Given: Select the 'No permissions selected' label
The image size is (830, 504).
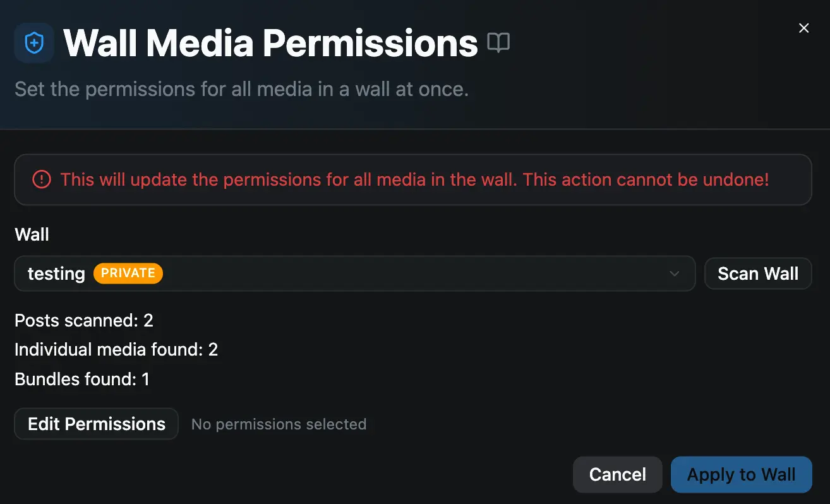Looking at the screenshot, I should [x=279, y=424].
